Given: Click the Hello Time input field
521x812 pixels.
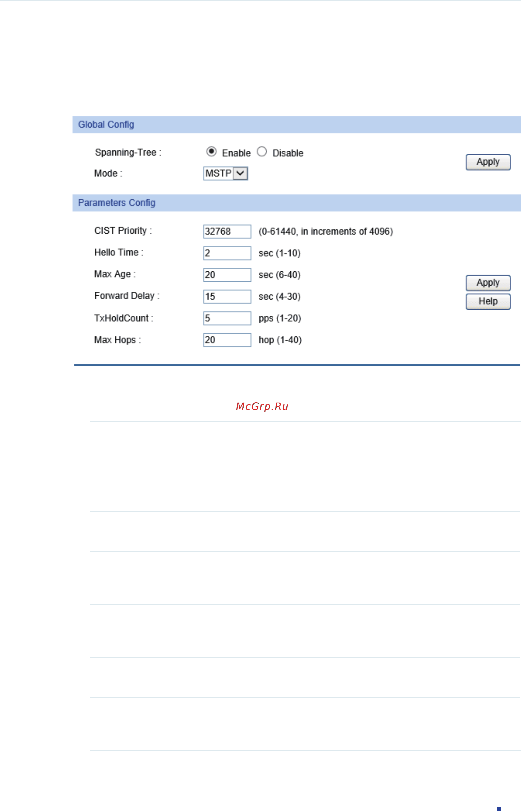Looking at the screenshot, I should pyautogui.click(x=227, y=253).
